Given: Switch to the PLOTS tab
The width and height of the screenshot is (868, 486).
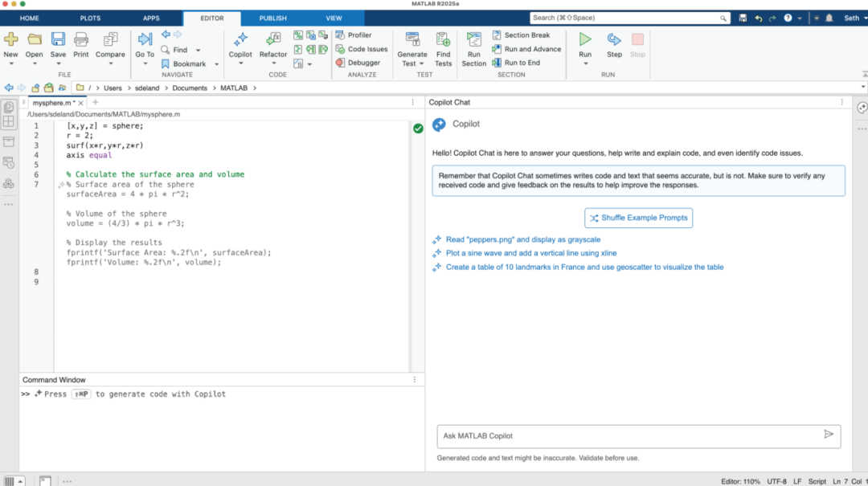Looking at the screenshot, I should (x=90, y=18).
